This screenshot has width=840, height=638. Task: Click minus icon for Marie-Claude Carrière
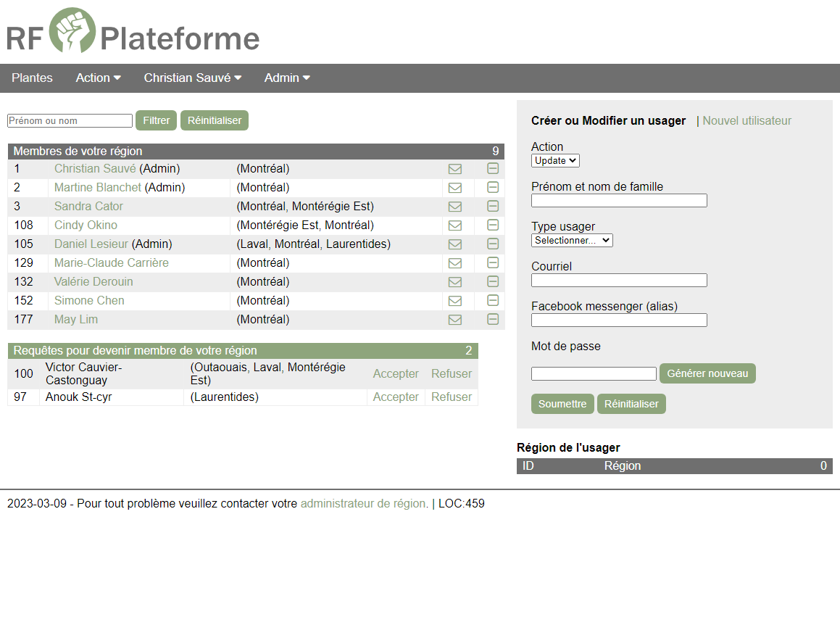pos(493,262)
